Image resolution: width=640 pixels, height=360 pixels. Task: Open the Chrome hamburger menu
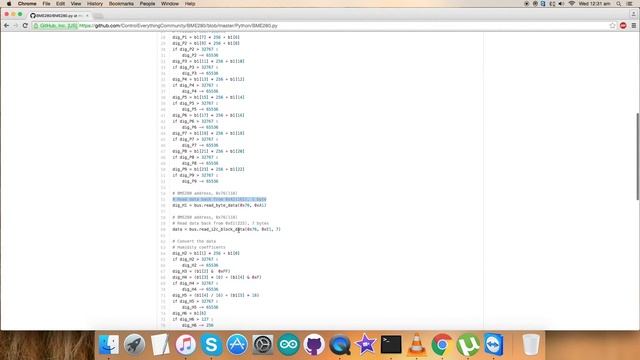pos(633,25)
